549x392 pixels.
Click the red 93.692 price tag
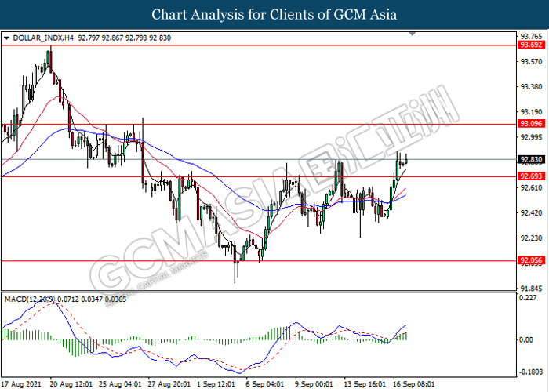tap(531, 45)
